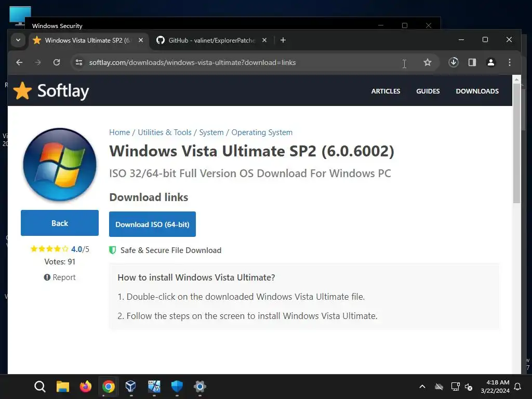Follow the Home breadcrumb link
This screenshot has width=532, height=399.
click(x=119, y=132)
